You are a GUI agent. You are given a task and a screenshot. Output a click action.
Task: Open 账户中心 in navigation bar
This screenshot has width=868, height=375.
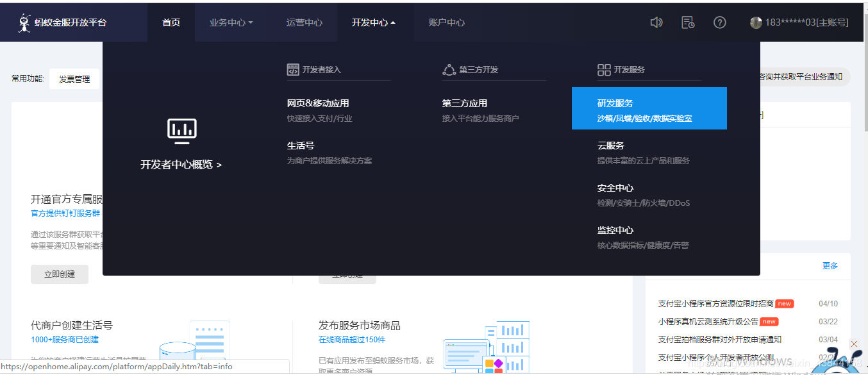point(447,22)
